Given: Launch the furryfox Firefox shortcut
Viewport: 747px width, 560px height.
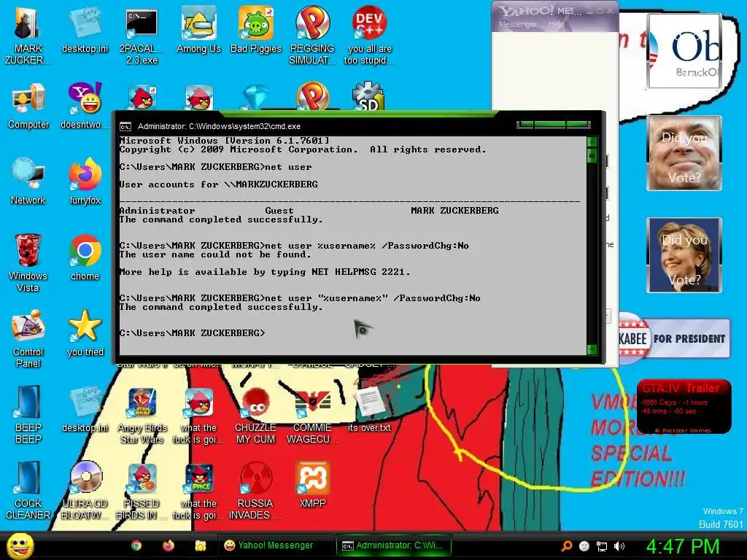Looking at the screenshot, I should pyautogui.click(x=85, y=182).
